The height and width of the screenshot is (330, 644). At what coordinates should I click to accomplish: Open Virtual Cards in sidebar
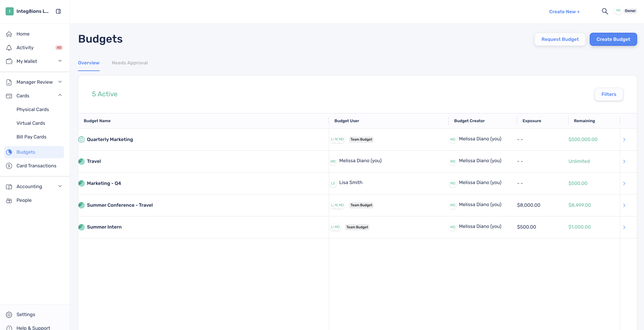pos(31,123)
